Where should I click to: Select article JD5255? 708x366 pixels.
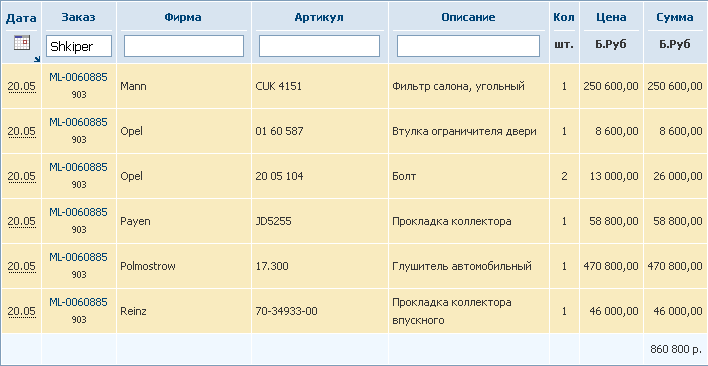tap(273, 221)
